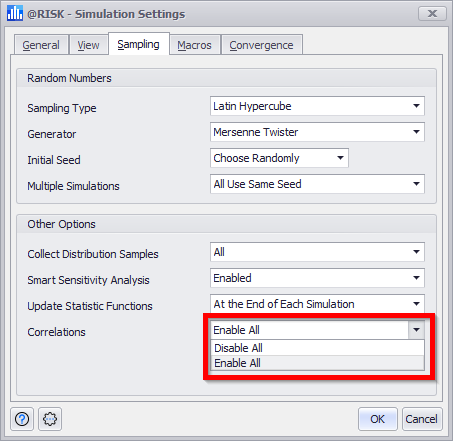Open the View tab
The height and width of the screenshot is (441, 453).
[88, 45]
